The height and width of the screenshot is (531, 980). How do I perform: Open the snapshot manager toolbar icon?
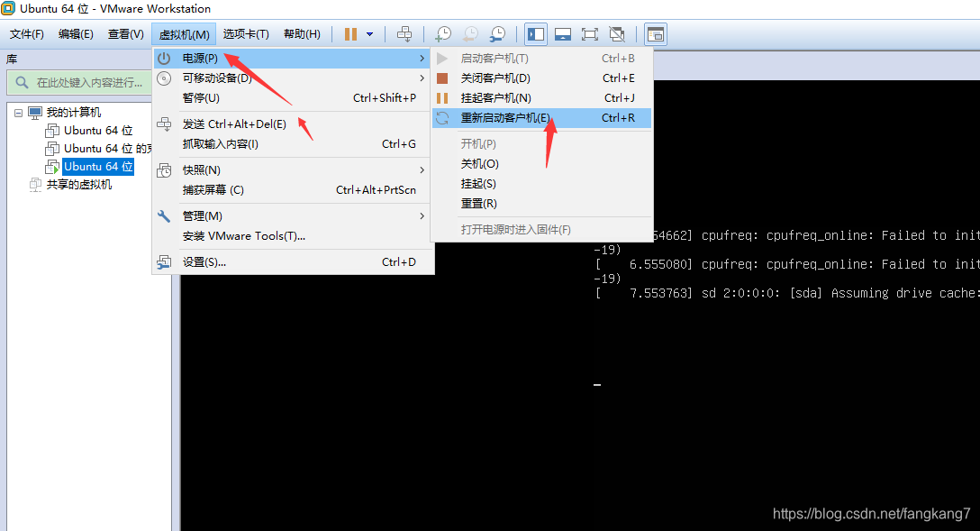[x=497, y=33]
